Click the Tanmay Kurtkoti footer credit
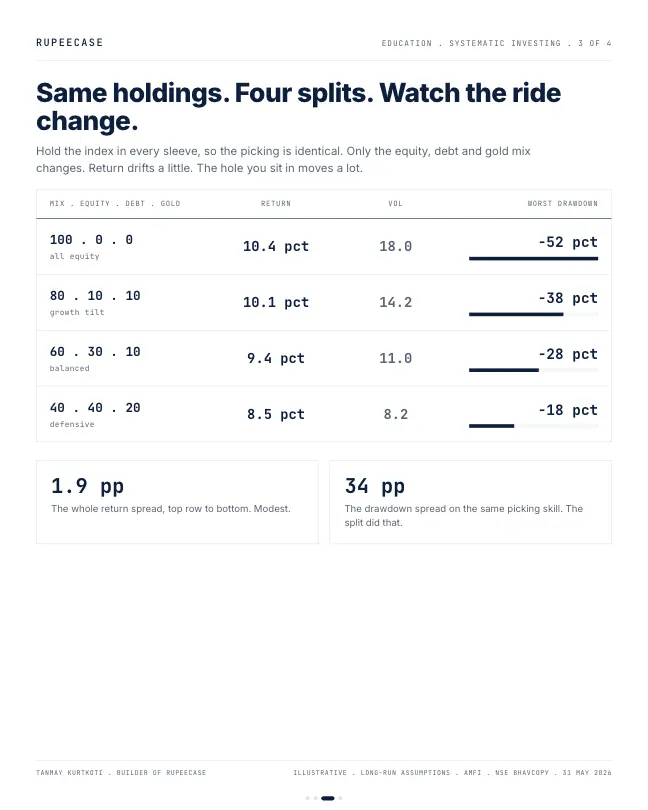The height and width of the screenshot is (810, 648). point(121,773)
